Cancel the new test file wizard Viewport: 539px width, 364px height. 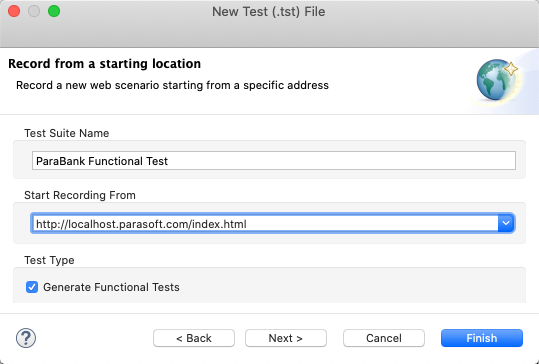[x=384, y=338]
